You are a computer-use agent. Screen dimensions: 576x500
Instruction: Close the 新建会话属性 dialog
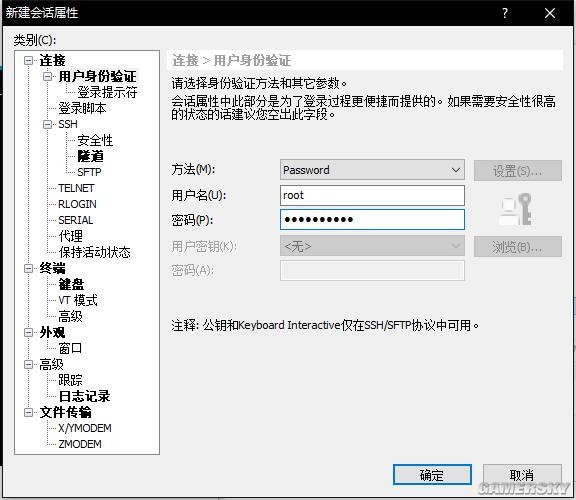[550, 13]
